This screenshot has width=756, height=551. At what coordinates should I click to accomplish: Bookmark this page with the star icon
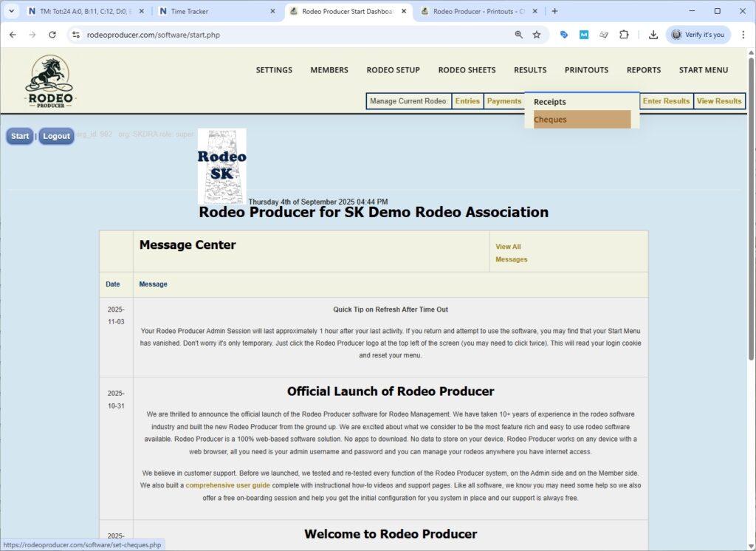click(x=537, y=35)
